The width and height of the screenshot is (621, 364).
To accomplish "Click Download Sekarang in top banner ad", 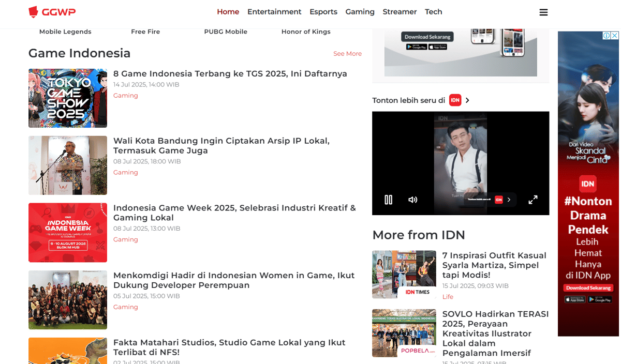I will (427, 37).
